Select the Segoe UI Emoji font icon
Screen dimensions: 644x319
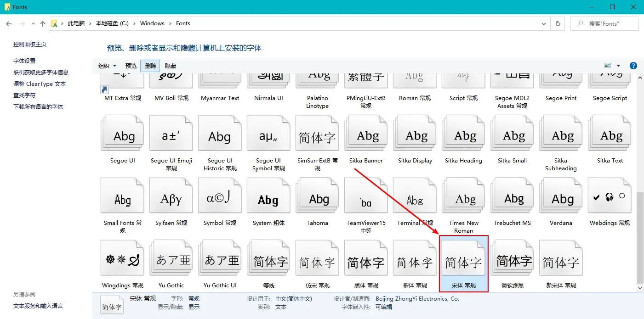click(171, 133)
